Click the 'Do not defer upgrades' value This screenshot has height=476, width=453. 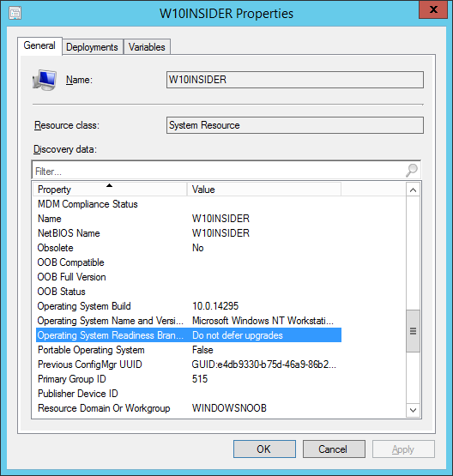[238, 335]
